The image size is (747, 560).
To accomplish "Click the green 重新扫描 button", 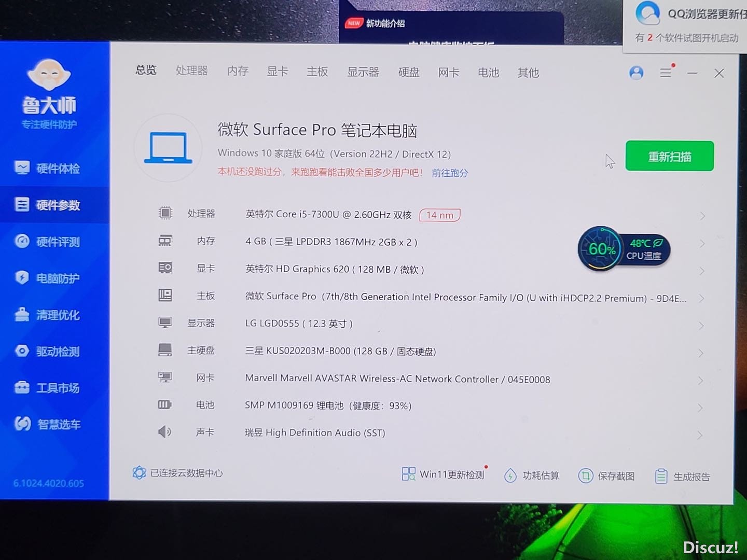I will click(x=669, y=156).
